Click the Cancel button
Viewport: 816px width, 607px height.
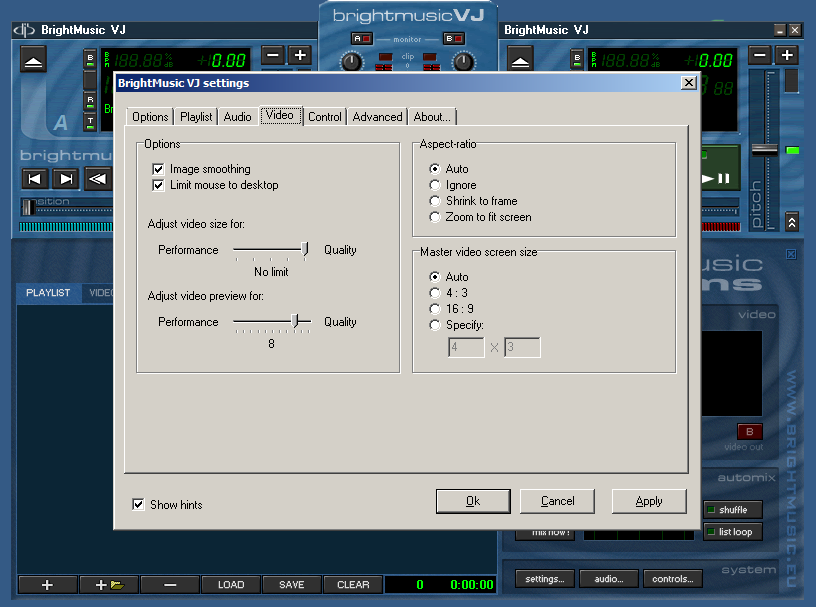coord(557,501)
